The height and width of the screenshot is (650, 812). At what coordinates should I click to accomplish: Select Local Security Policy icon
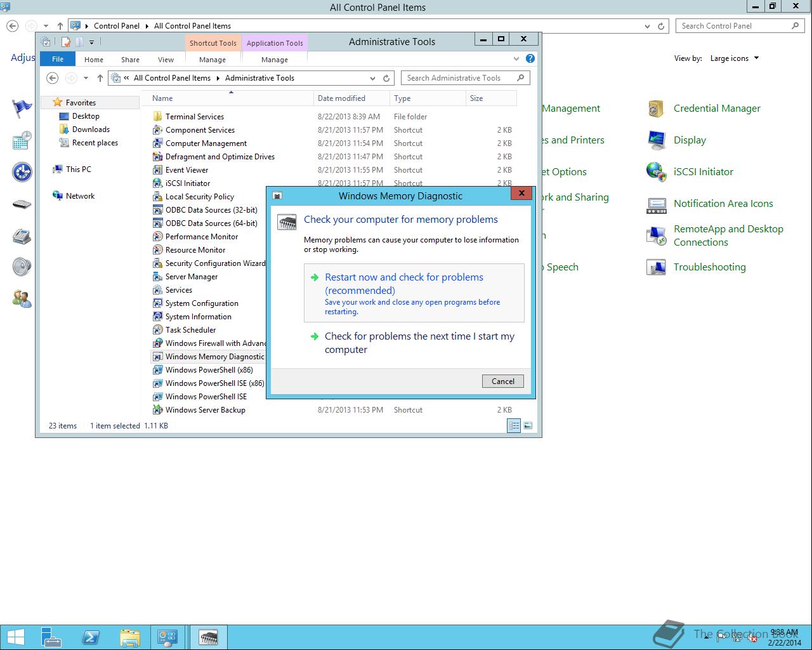157,197
